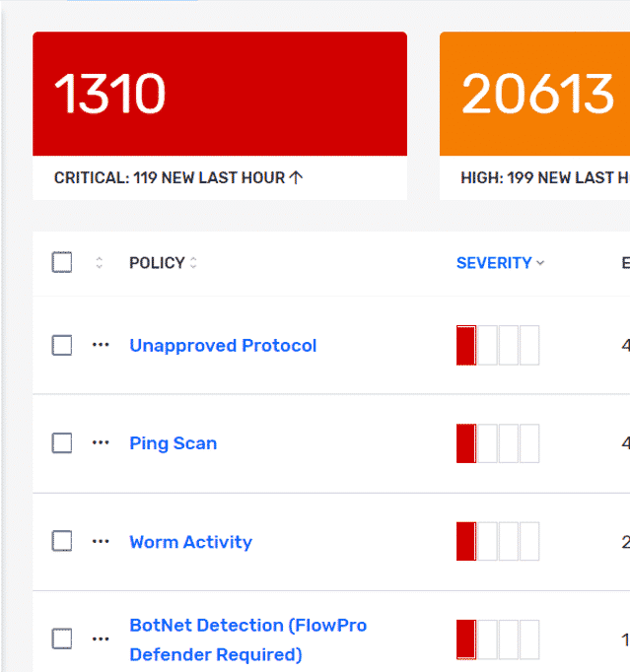Click the Ping Scan severity indicator bars

click(x=498, y=443)
